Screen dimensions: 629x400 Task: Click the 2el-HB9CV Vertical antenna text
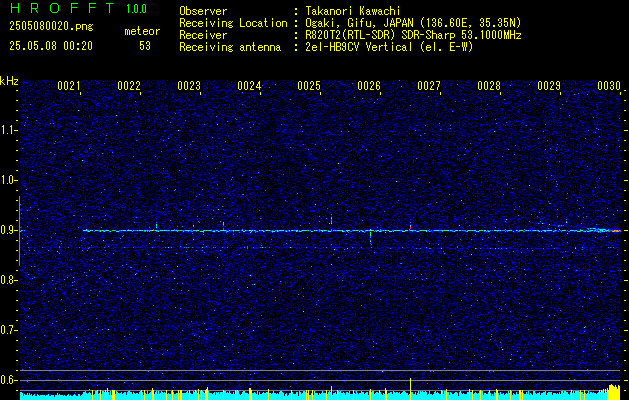click(389, 47)
